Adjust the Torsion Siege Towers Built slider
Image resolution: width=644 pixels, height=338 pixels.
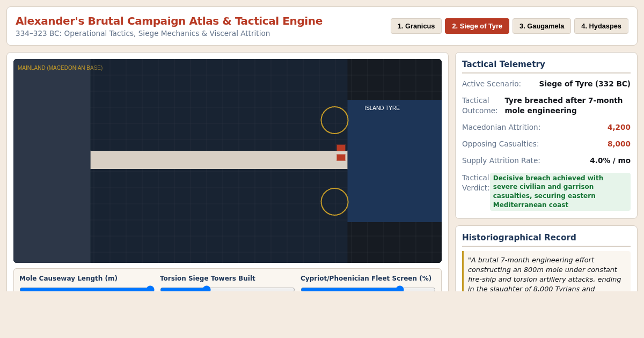click(227, 289)
